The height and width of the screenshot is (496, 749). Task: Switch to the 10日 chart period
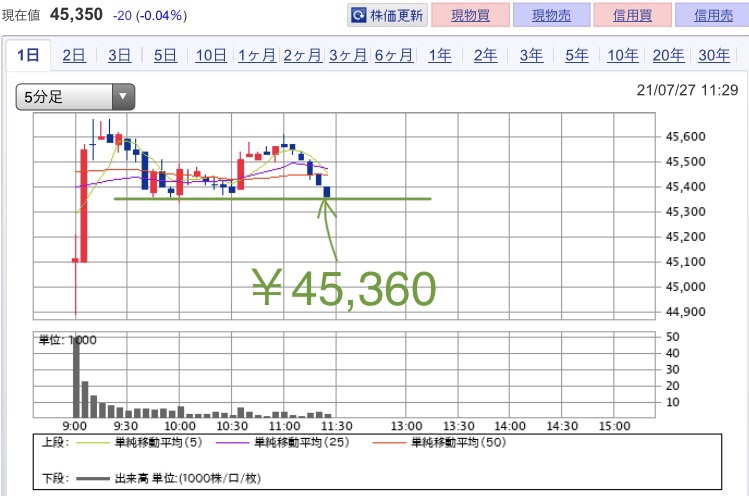[x=211, y=55]
